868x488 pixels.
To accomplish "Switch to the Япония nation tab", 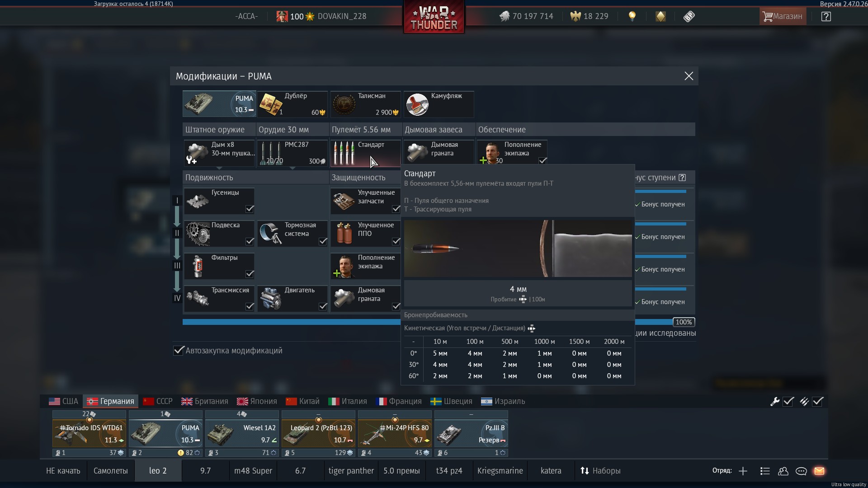I will click(257, 401).
